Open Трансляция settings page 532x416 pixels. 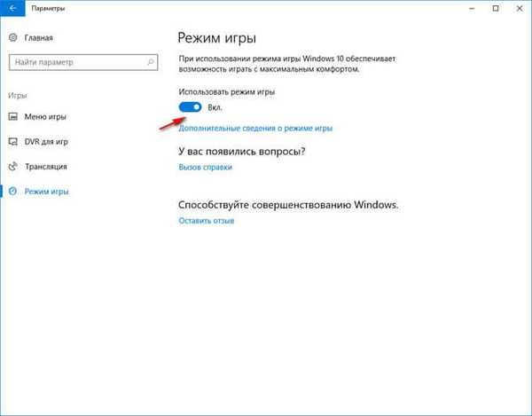[x=46, y=167]
